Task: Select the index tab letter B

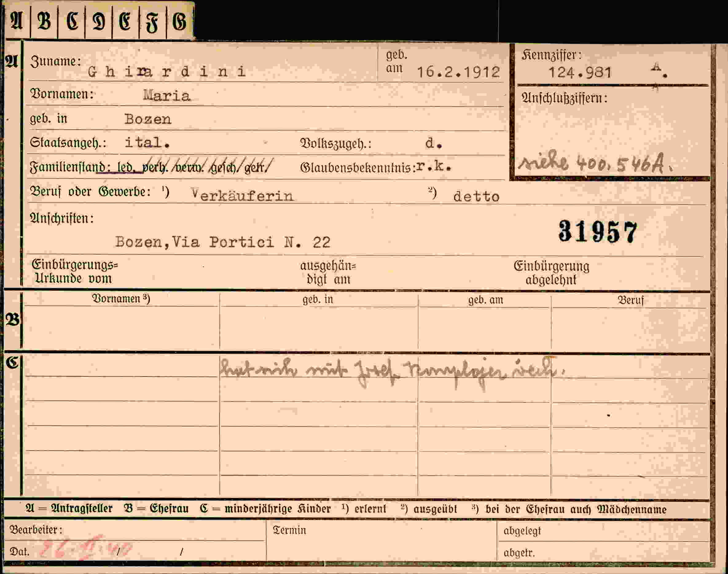Action: 44,21
